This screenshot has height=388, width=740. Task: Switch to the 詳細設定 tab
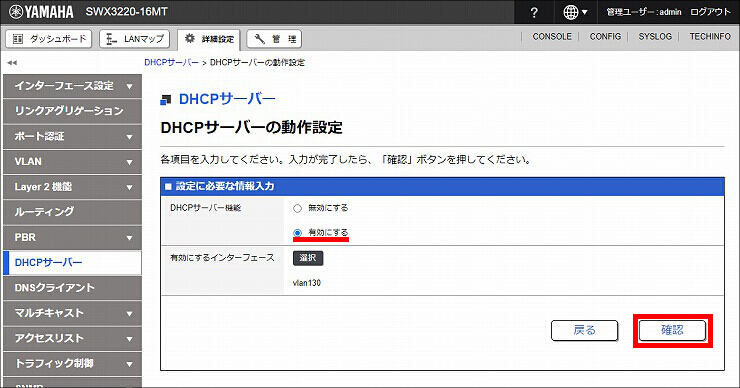point(209,39)
